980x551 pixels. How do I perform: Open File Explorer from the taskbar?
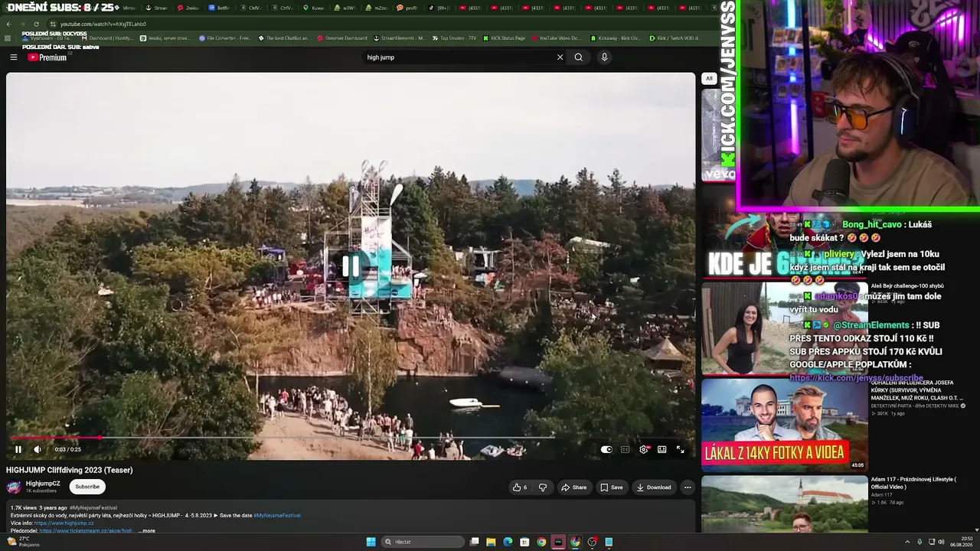491,542
